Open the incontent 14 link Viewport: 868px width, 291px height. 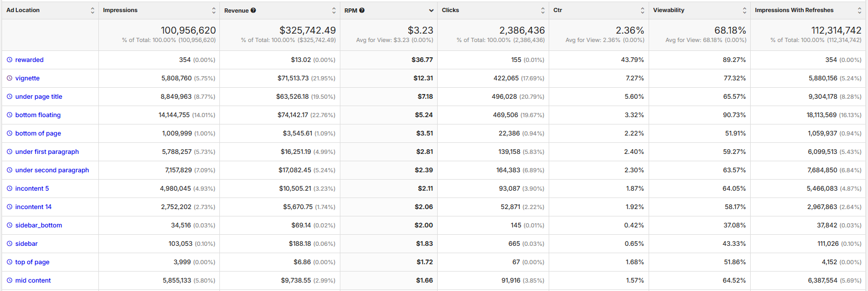pos(33,207)
